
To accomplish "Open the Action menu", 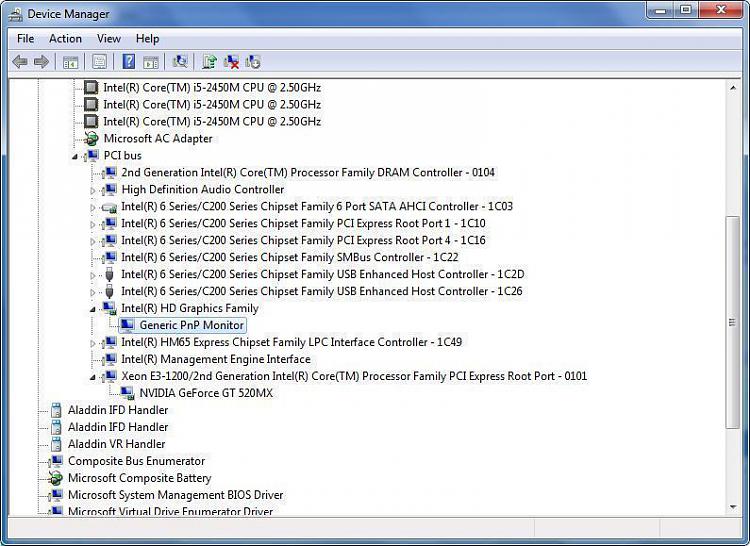I will [x=66, y=39].
